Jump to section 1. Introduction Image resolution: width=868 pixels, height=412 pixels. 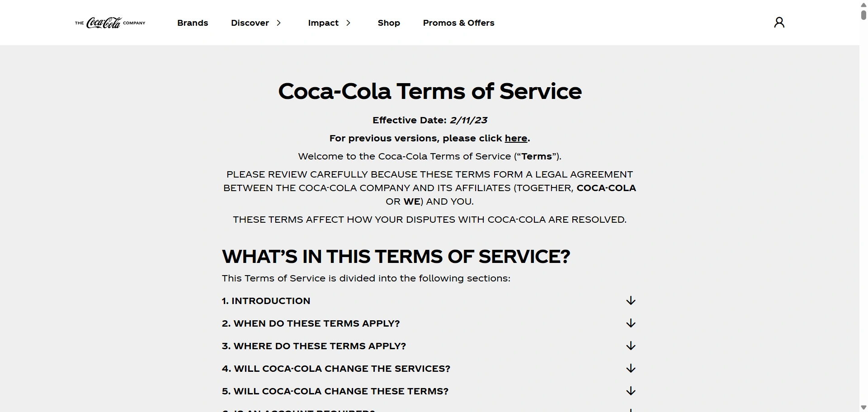266,301
